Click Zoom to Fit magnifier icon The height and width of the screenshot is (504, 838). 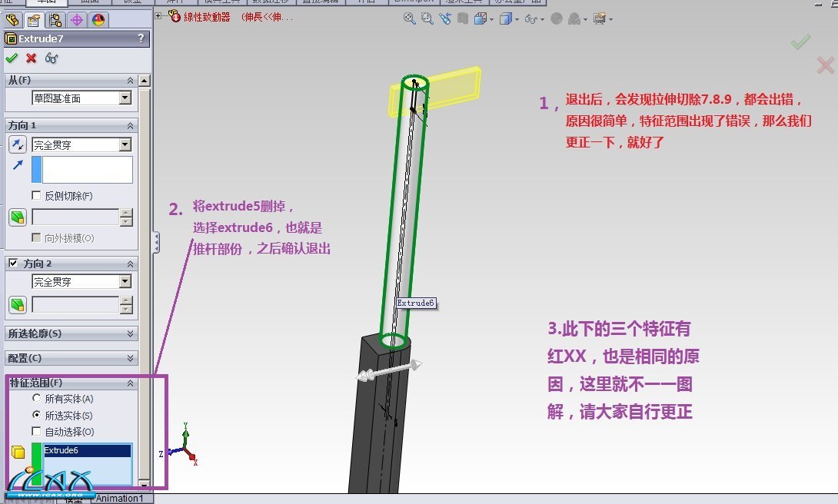[410, 18]
